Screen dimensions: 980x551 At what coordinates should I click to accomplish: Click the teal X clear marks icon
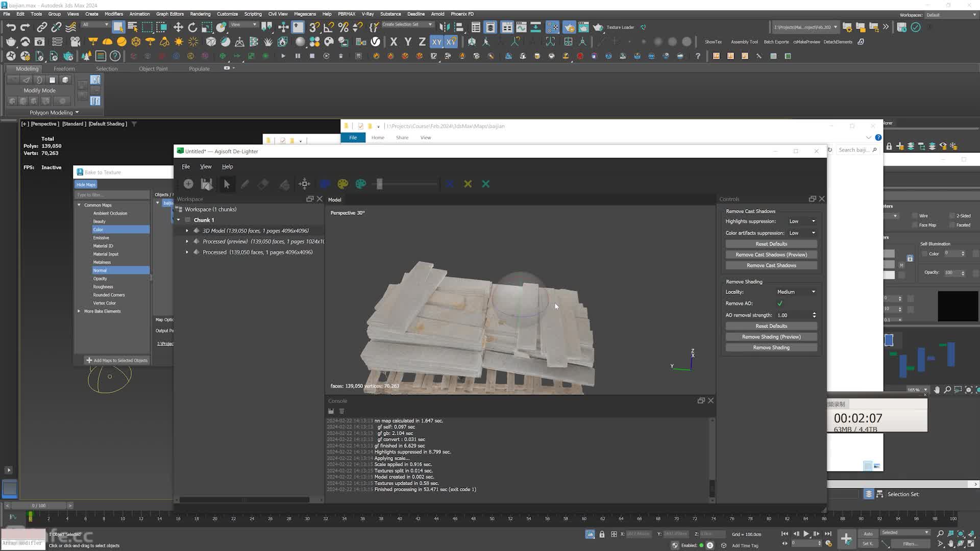485,184
